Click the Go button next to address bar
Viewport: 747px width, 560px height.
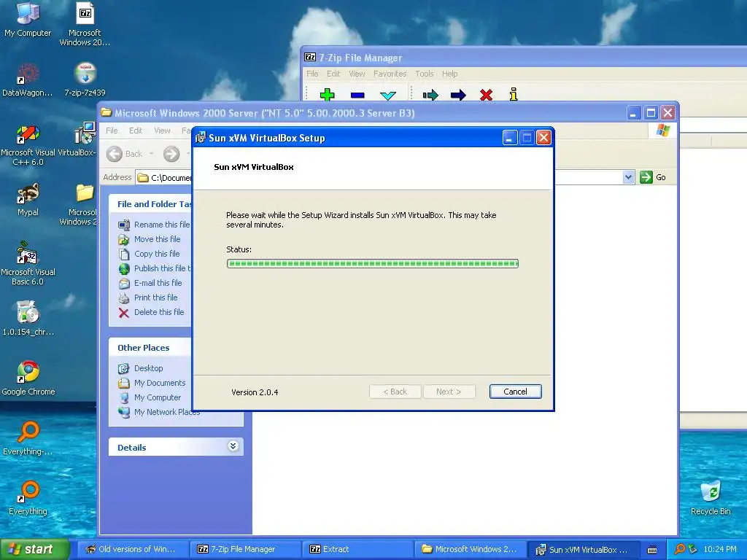coord(653,177)
